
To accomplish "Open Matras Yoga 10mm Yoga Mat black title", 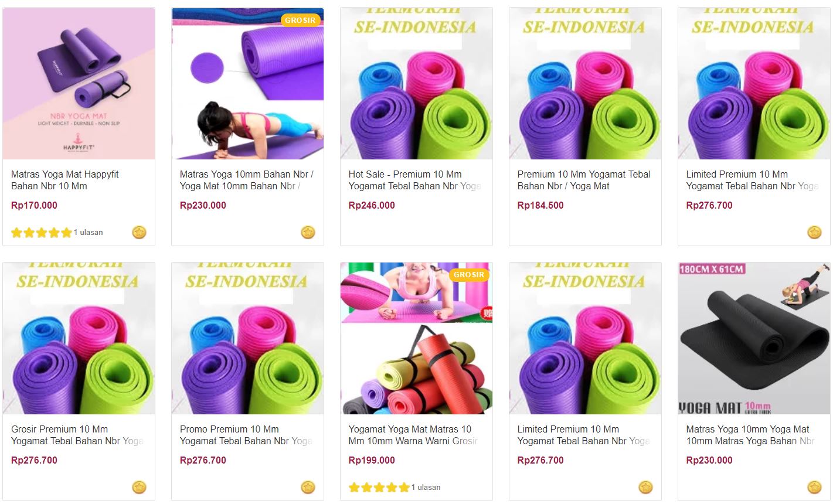I will pos(750,435).
